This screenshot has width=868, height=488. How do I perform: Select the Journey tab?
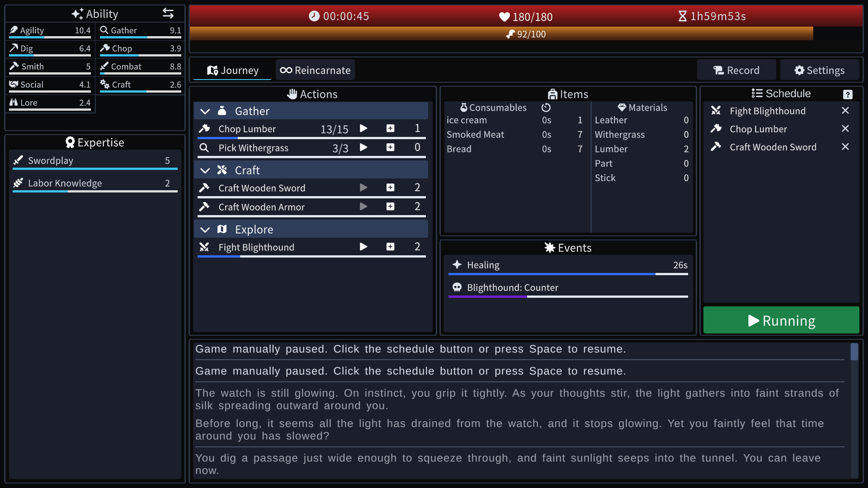[x=233, y=70]
